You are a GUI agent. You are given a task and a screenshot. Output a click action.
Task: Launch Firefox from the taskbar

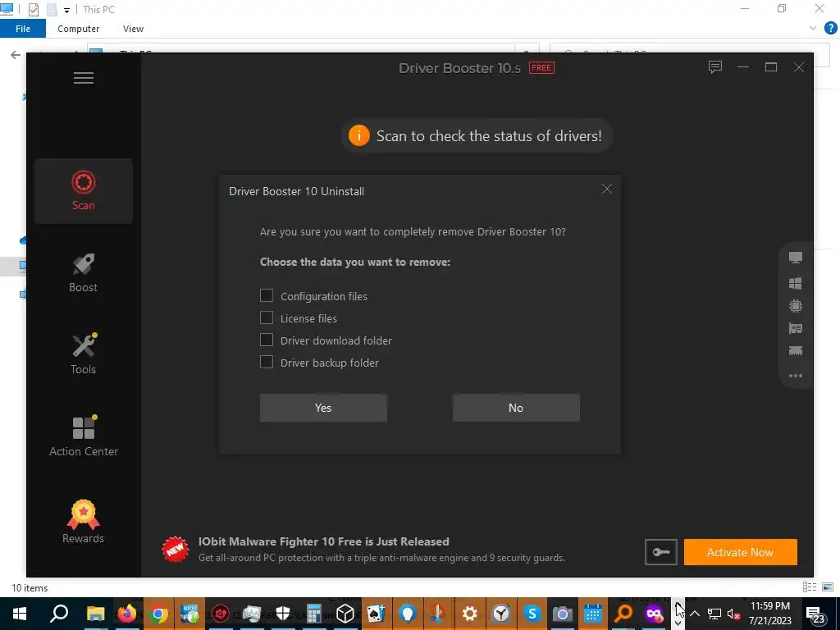[127, 614]
